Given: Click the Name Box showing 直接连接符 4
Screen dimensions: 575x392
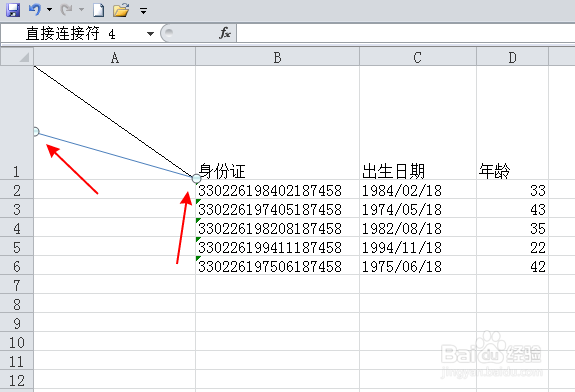Looking at the screenshot, I should click(x=72, y=34).
